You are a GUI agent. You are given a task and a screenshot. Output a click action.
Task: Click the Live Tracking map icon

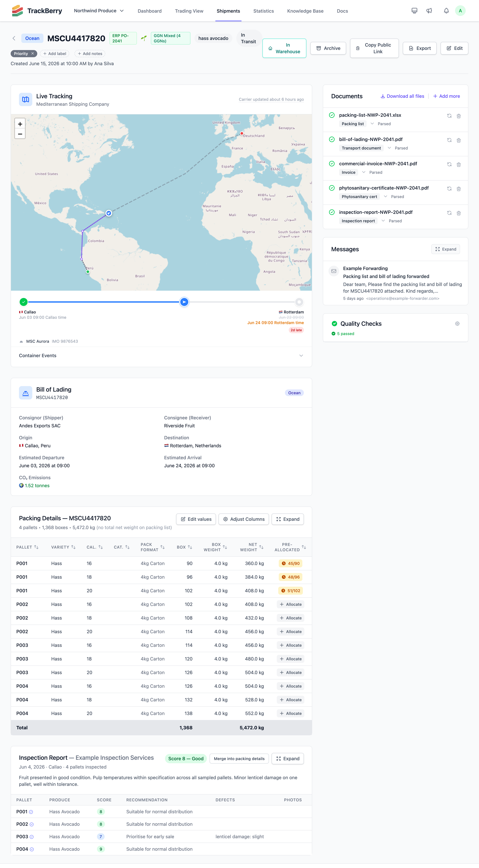click(x=26, y=99)
